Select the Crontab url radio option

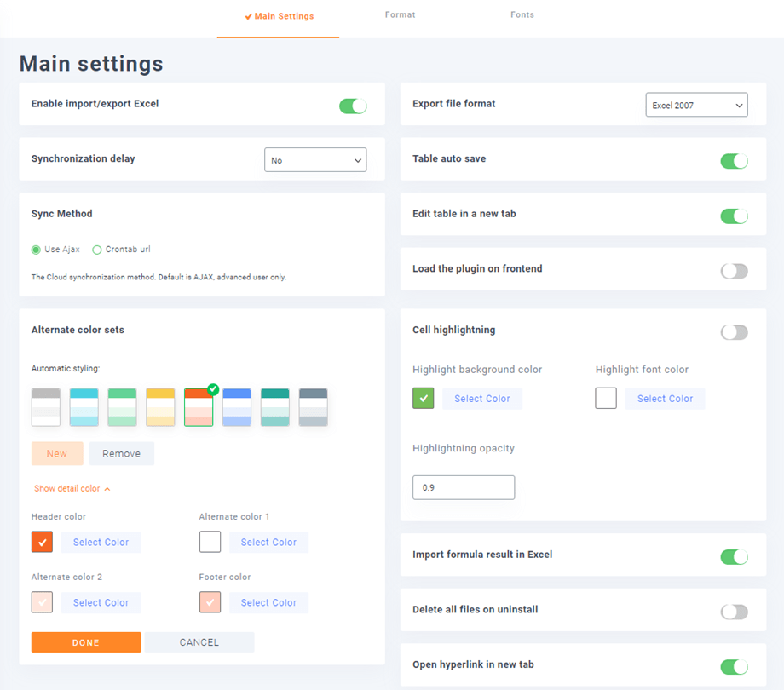[97, 250]
